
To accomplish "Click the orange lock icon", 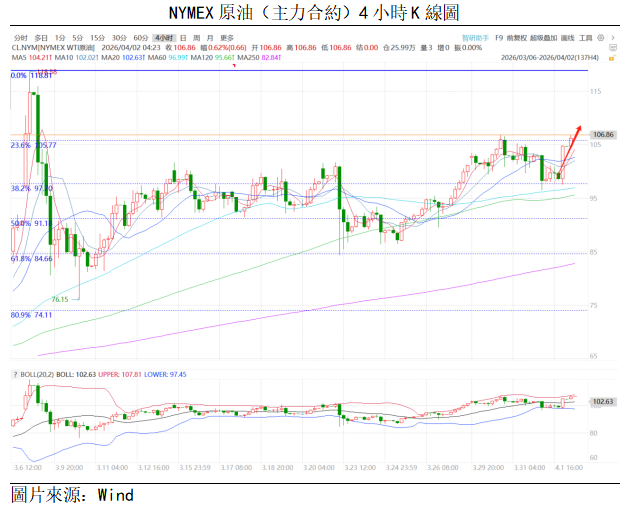I will 612,57.
